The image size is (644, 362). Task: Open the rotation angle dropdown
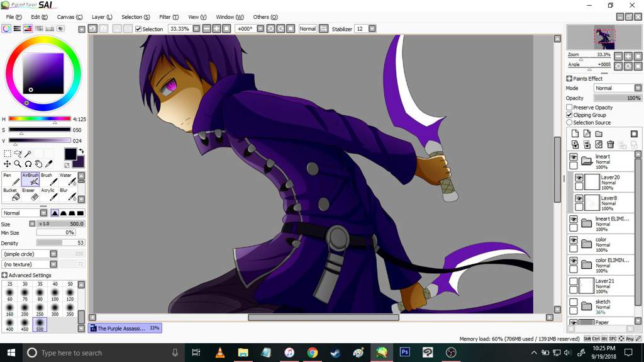[x=260, y=29]
